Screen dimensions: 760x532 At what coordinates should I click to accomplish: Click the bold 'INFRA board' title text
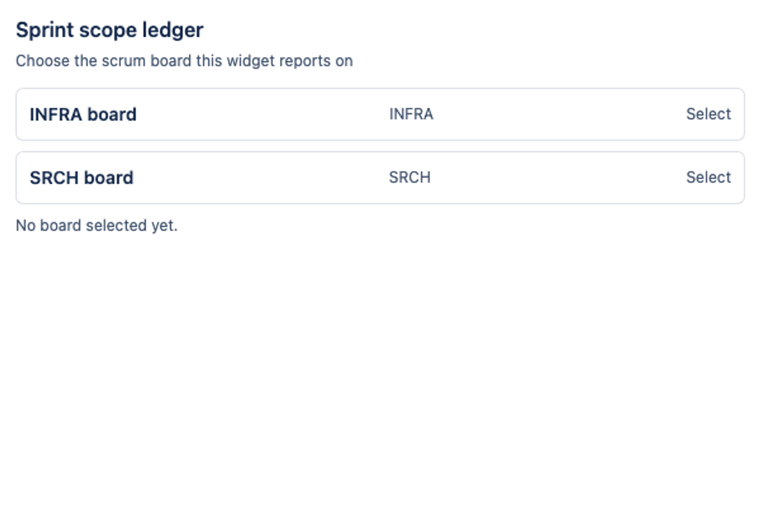(x=83, y=114)
